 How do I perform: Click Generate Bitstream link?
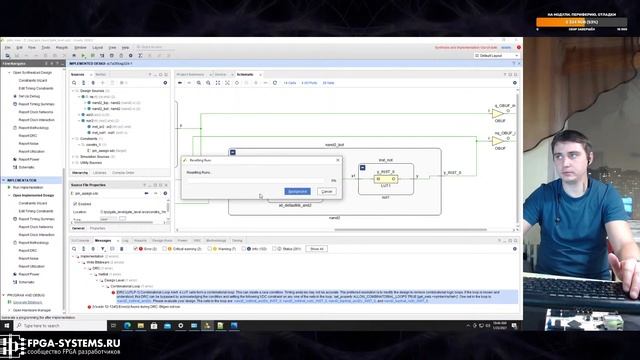[x=27, y=302]
